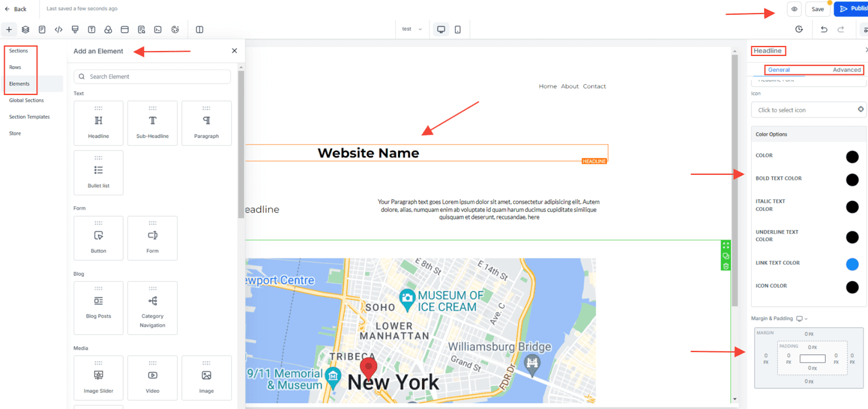This screenshot has width=868, height=409.
Task: Click the Save button
Action: pyautogui.click(x=818, y=9)
